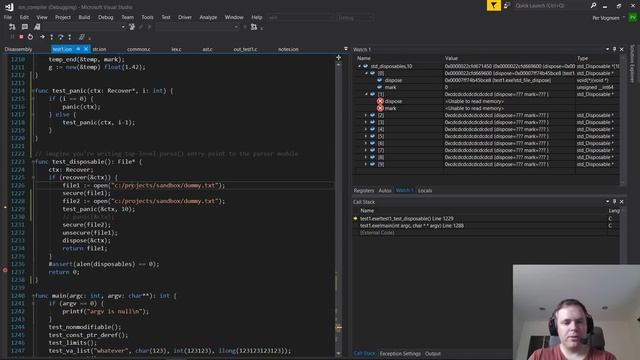640x360 pixels.
Task: Open the Watch 1 window options dropdown
Action: (x=607, y=49)
